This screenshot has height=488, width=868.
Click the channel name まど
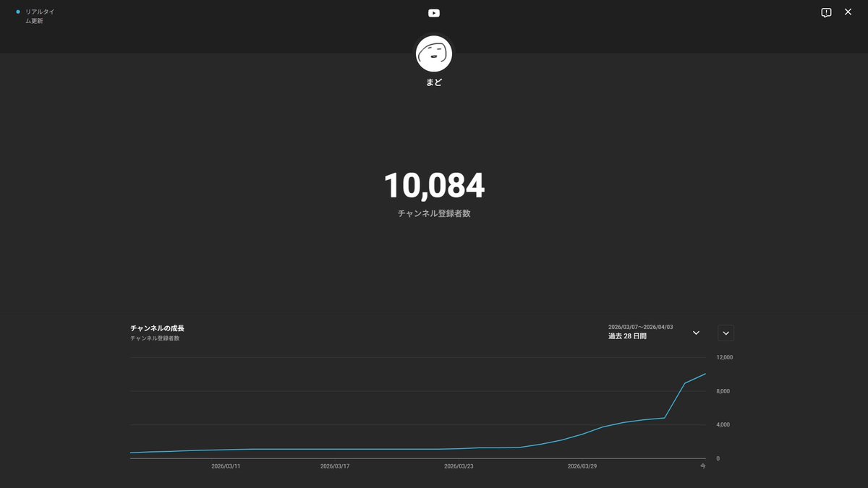click(x=434, y=82)
